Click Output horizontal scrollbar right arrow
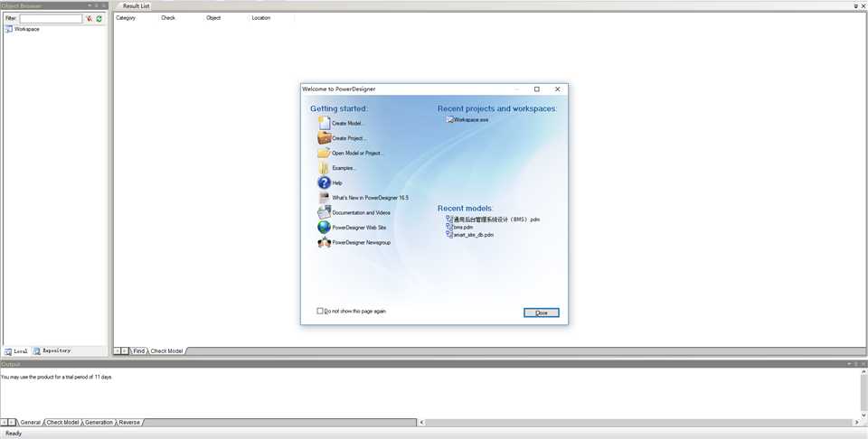The width and height of the screenshot is (868, 439). [x=857, y=423]
